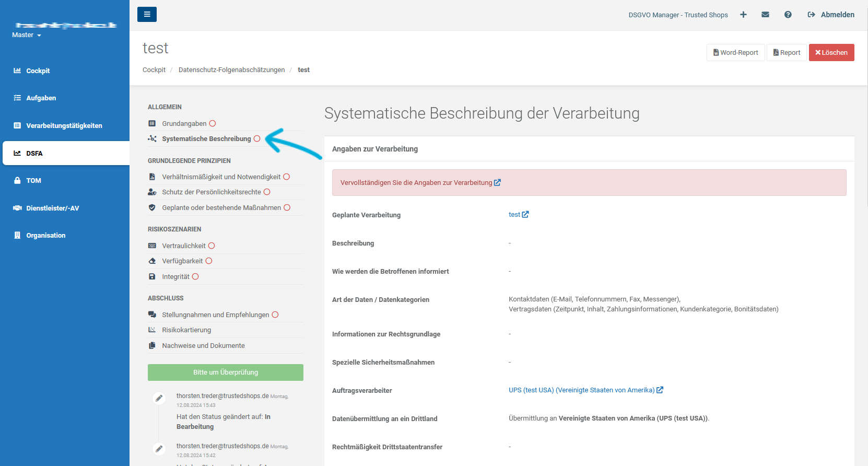Open Cockpit in sidebar

(38, 71)
